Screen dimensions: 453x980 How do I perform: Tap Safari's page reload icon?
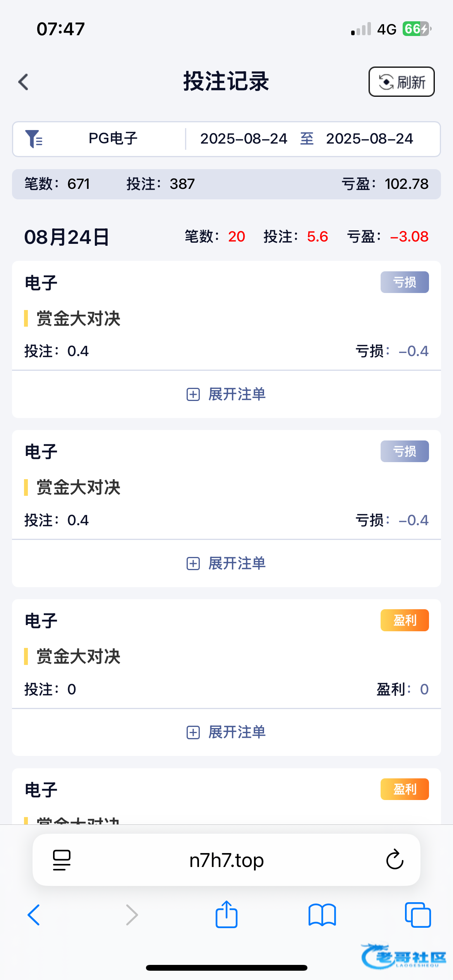[395, 860]
